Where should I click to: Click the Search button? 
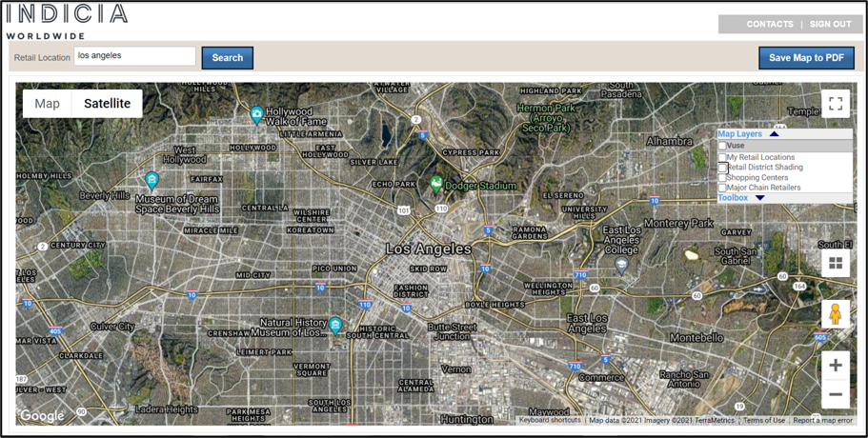[228, 57]
